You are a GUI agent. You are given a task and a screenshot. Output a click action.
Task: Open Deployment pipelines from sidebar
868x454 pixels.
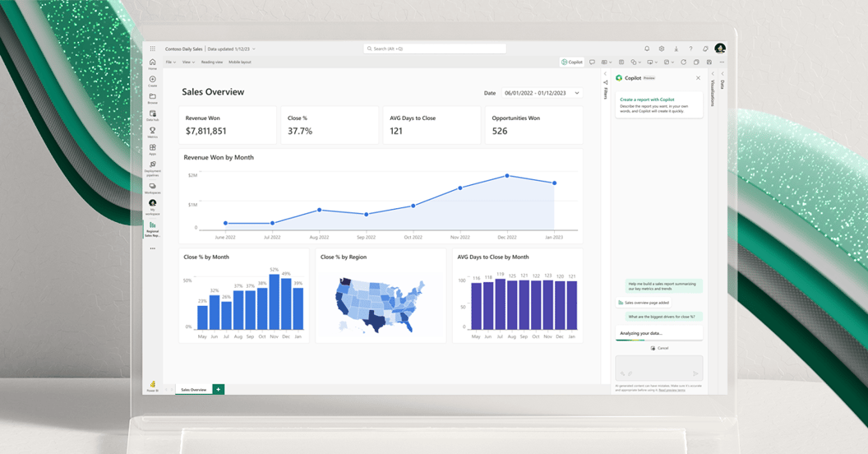coord(152,167)
